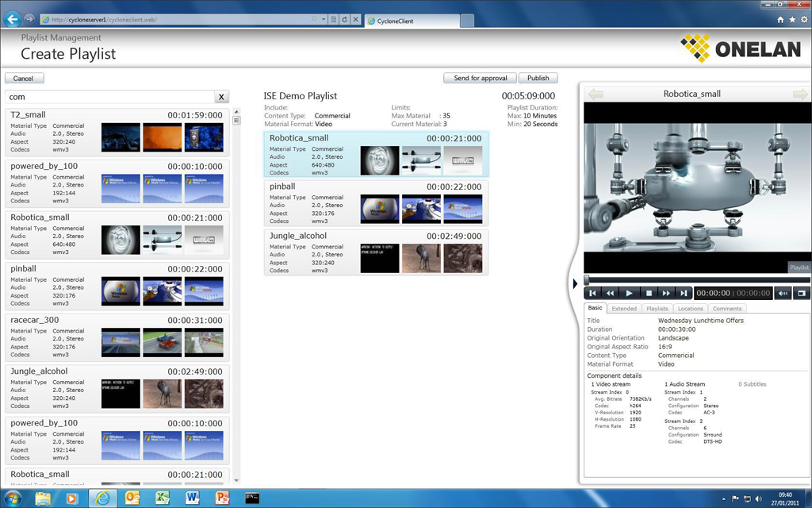Click the Send for approval button
Screen dimensions: 812x508
click(x=480, y=79)
